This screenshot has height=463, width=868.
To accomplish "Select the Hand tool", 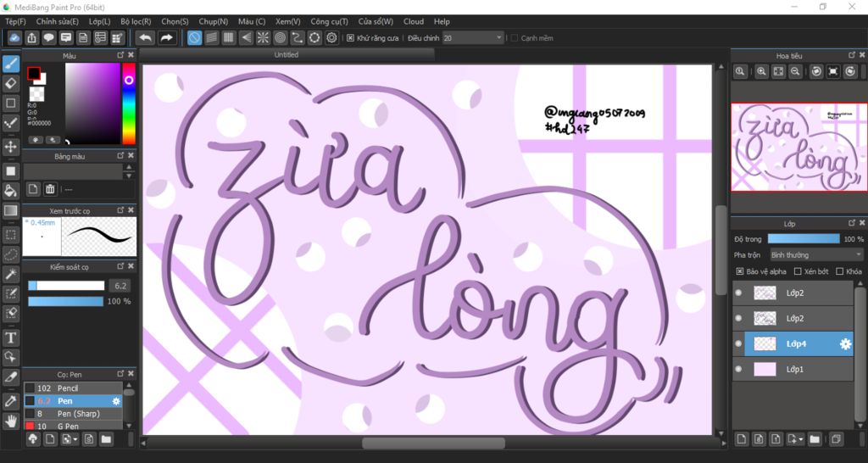I will [10, 421].
